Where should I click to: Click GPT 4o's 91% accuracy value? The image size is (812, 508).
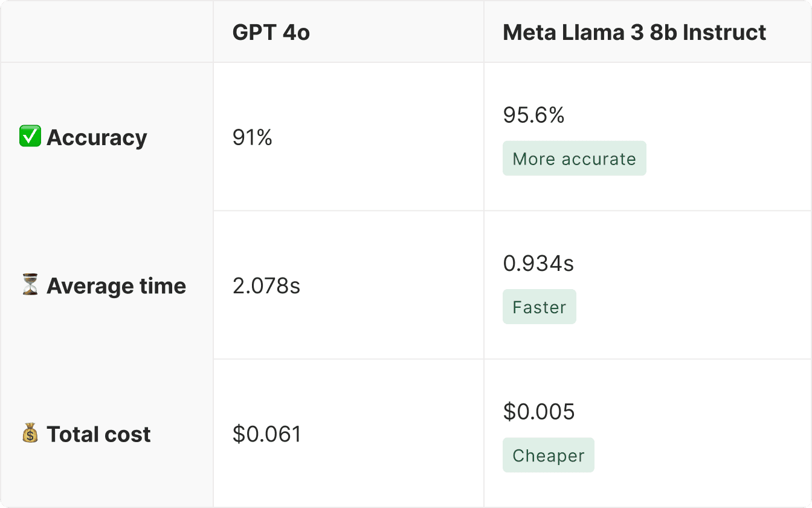253,138
